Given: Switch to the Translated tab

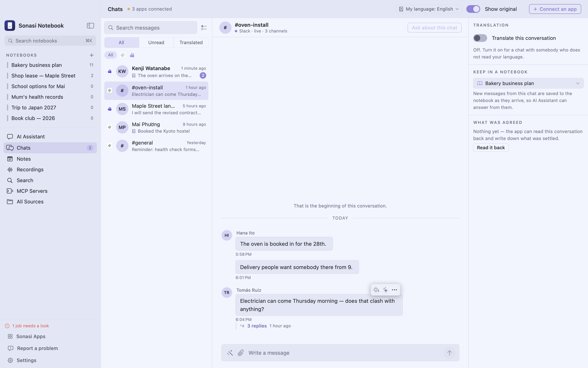Looking at the screenshot, I should click(x=191, y=43).
